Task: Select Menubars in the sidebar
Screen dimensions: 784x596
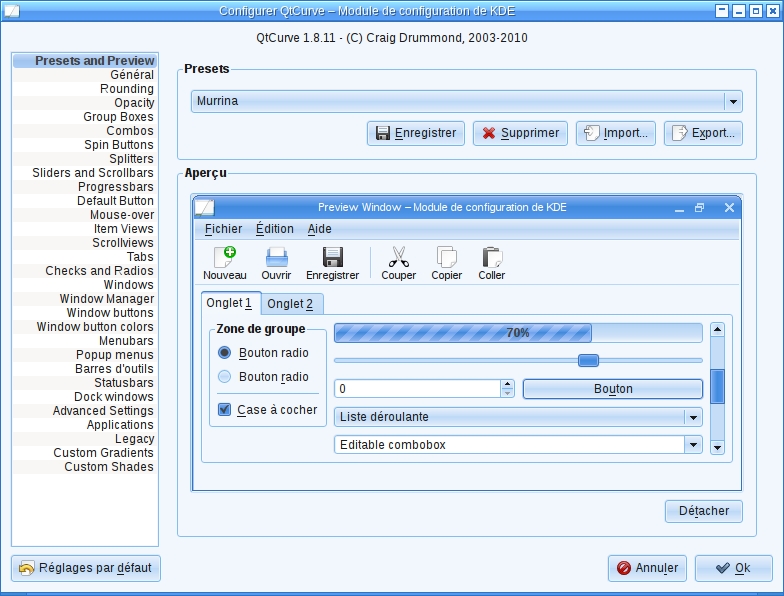Action: (x=84, y=340)
